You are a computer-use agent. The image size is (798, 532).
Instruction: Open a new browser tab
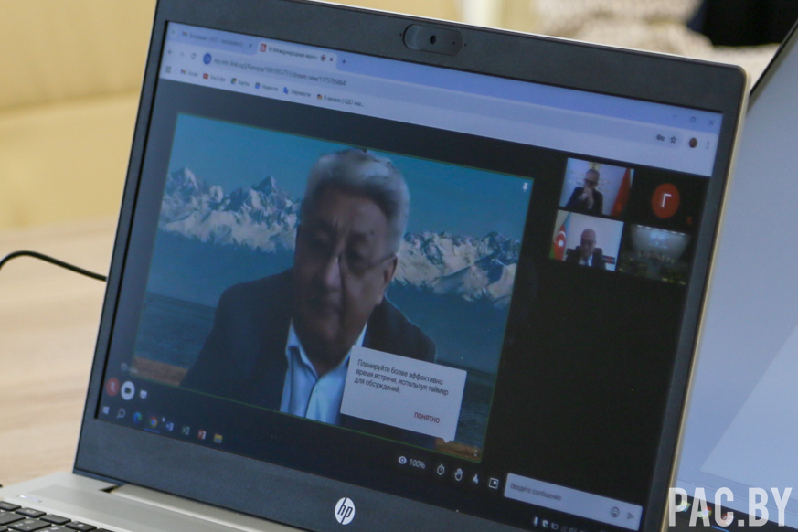344,61
